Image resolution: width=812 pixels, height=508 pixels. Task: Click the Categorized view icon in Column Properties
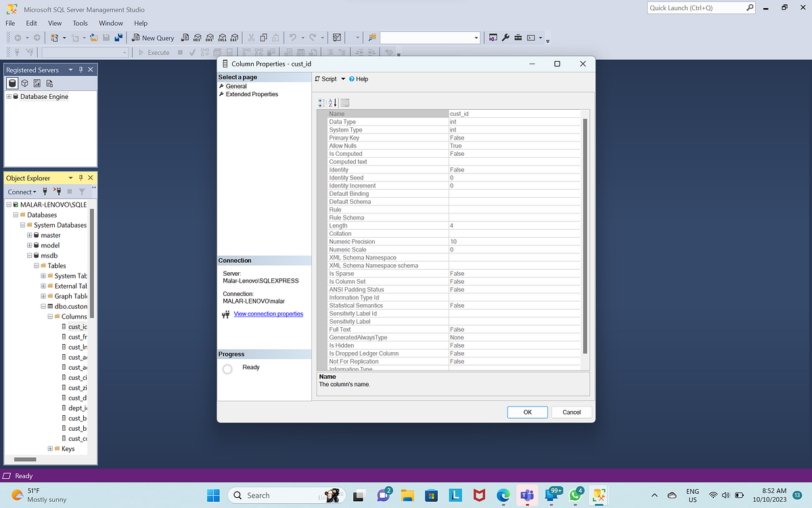tap(321, 102)
